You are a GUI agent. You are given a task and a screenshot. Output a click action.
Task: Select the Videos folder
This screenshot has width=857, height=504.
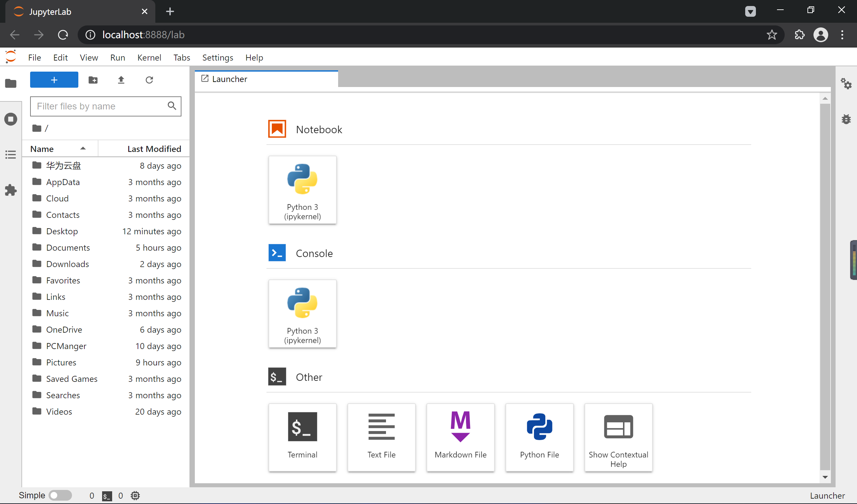pos(106,412)
